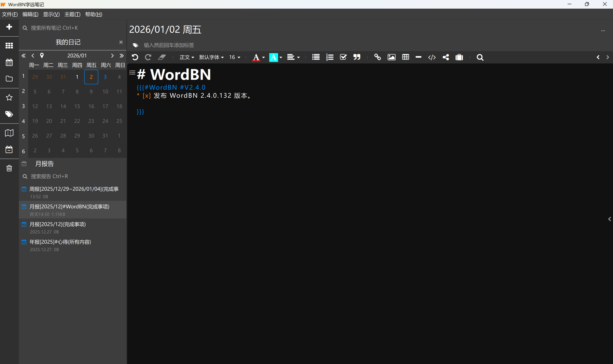Click the blockquote icon in toolbar
The image size is (613, 364).
357,57
